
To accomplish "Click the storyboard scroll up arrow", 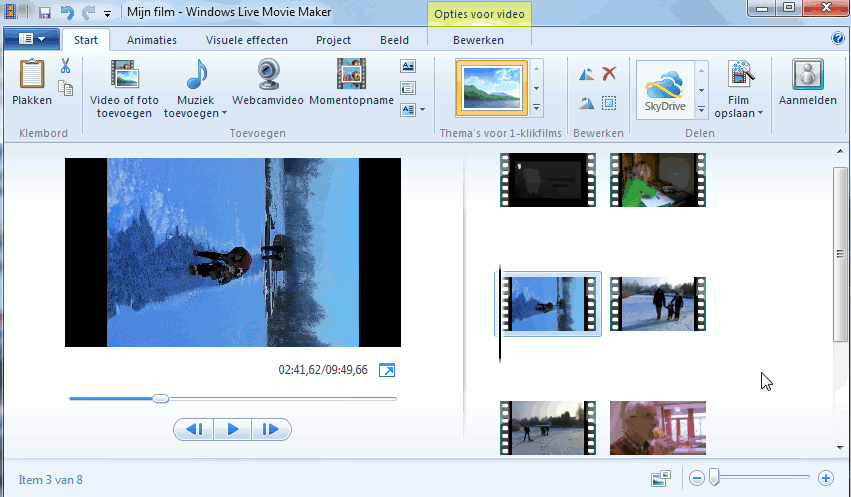I will tap(840, 151).
